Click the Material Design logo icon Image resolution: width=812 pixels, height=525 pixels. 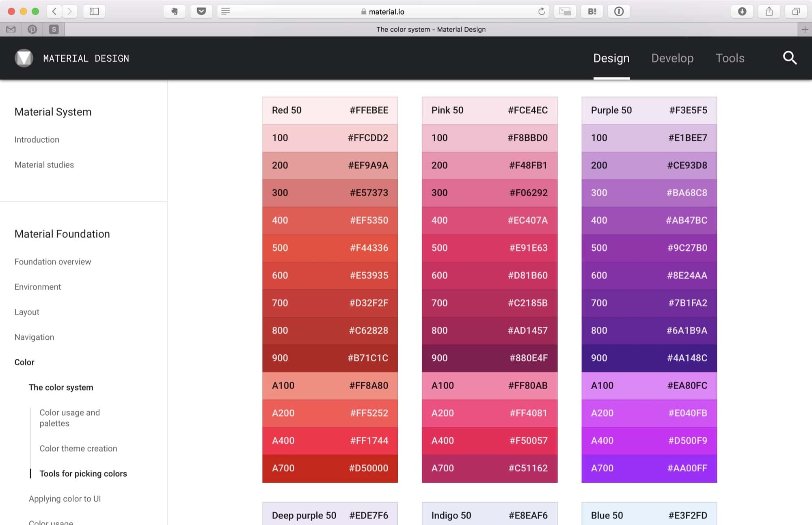[24, 58]
